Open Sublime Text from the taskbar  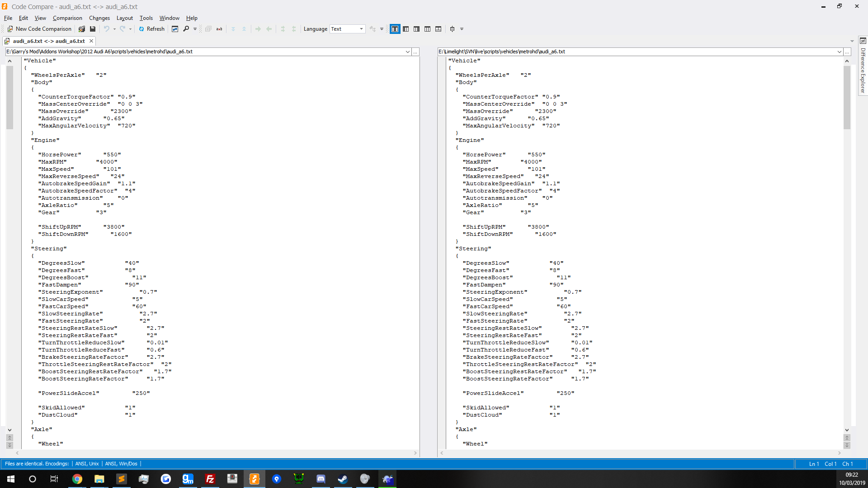pos(122,479)
